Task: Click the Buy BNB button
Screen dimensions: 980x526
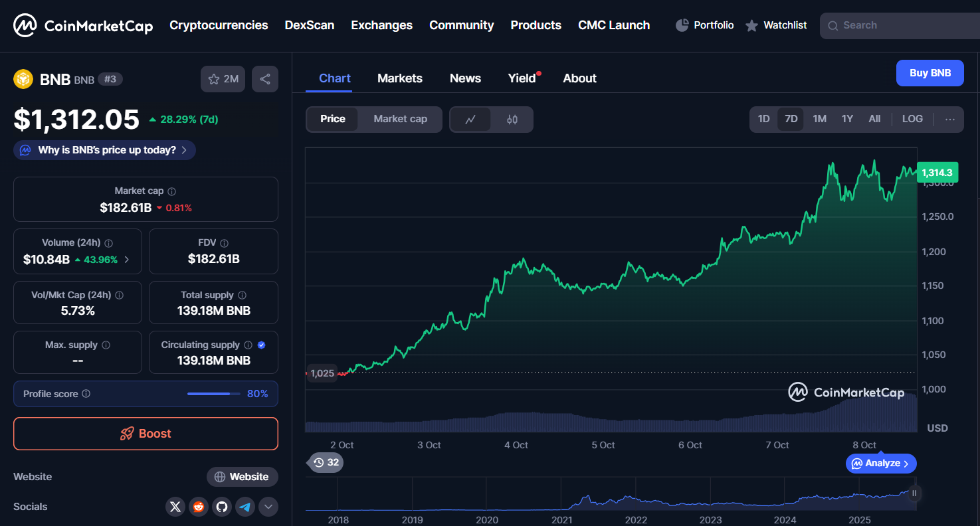Action: click(x=930, y=73)
